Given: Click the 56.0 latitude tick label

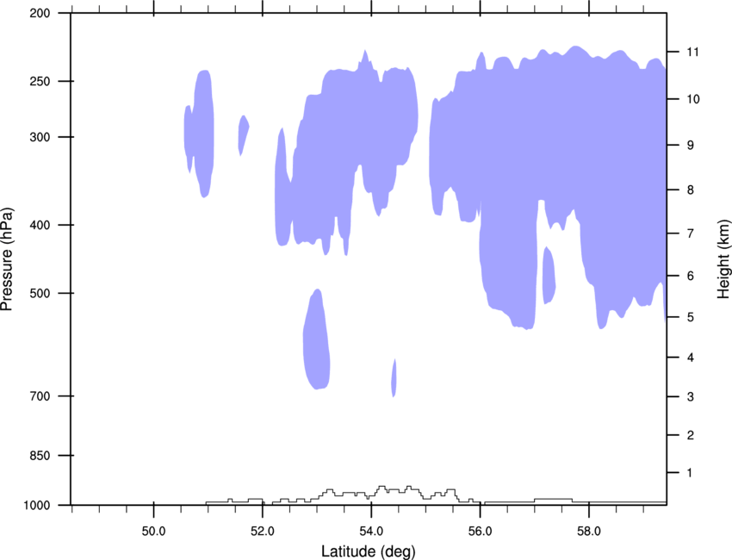Looking at the screenshot, I should click(480, 532).
